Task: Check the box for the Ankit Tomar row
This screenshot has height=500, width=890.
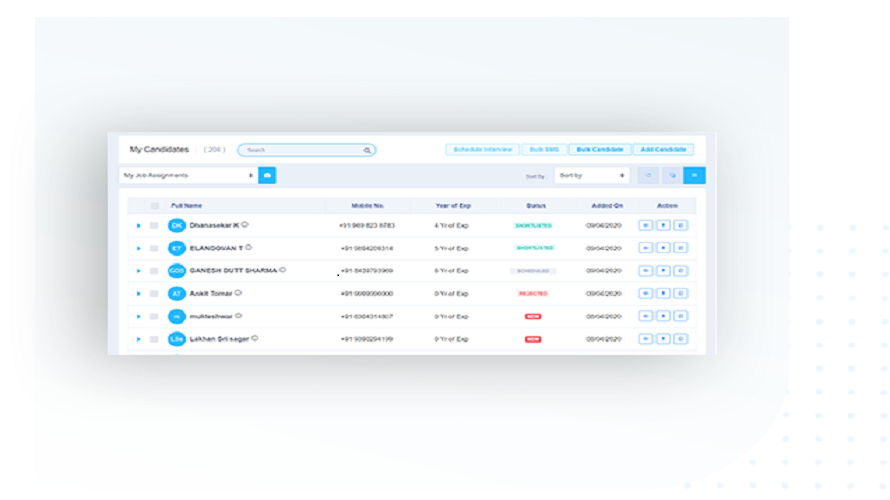Action: pos(154,294)
